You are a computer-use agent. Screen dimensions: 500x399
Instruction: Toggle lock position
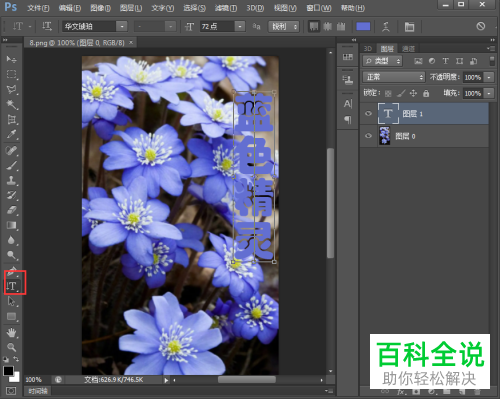[413, 93]
